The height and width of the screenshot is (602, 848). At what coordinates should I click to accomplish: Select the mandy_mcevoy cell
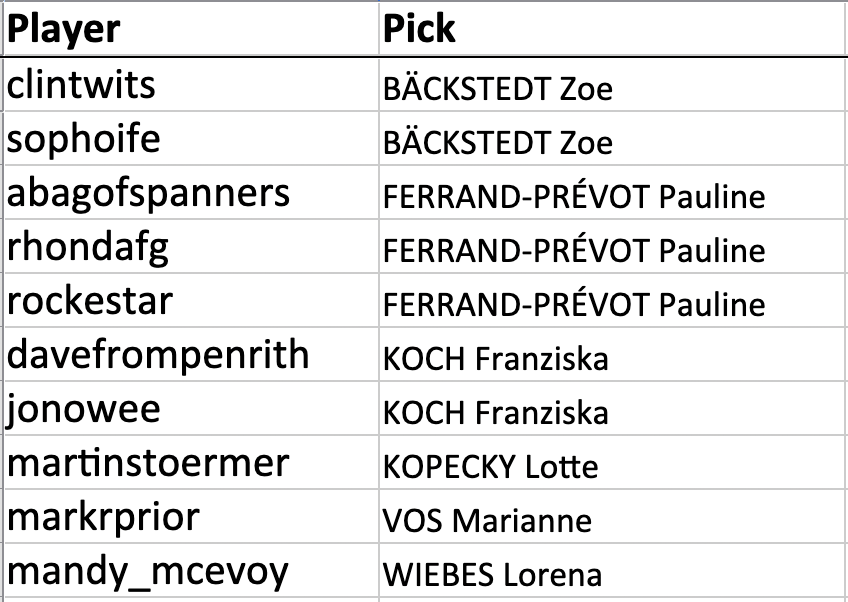point(190,572)
